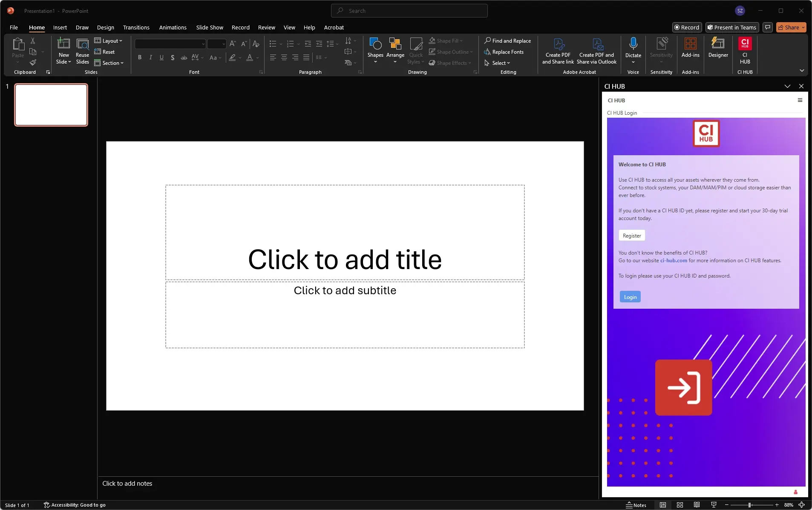Click the Login button in CI HUB
Viewport: 812px width, 510px height.
[630, 297]
